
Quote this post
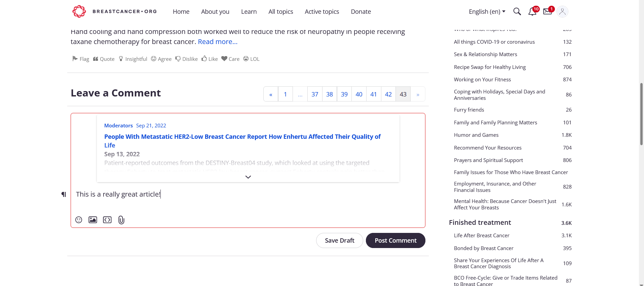point(104,59)
